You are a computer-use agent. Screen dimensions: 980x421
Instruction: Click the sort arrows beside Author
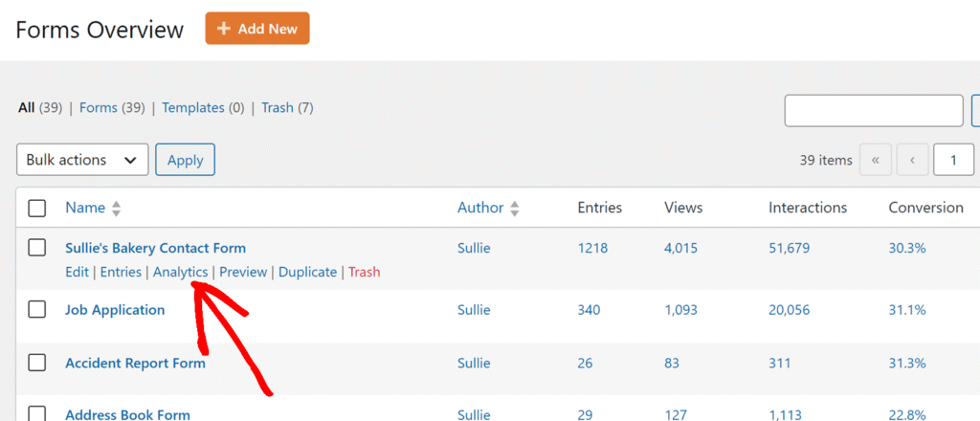pyautogui.click(x=514, y=209)
